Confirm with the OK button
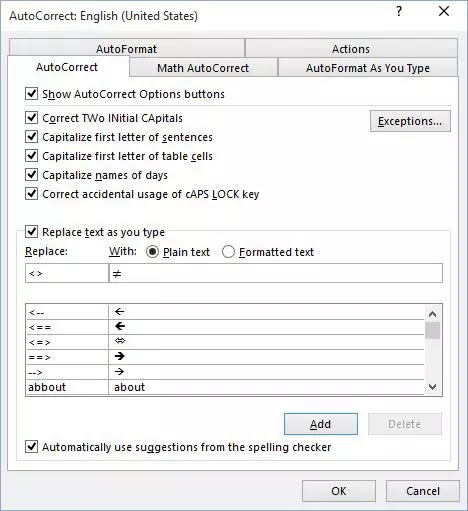This screenshot has height=511, width=468. tap(339, 491)
